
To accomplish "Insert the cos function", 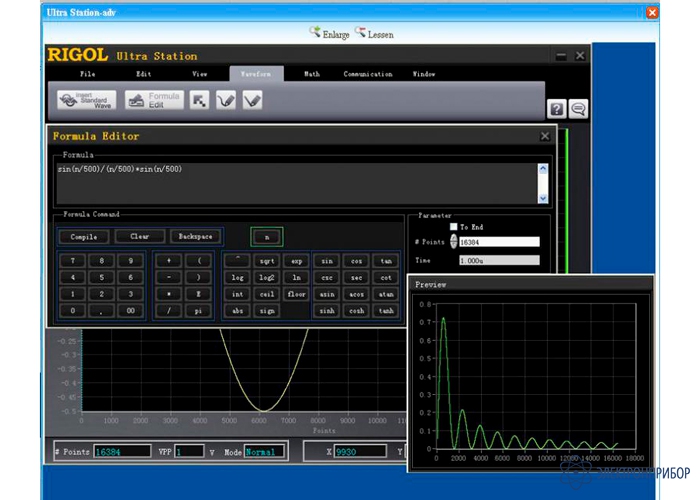I will click(x=357, y=261).
